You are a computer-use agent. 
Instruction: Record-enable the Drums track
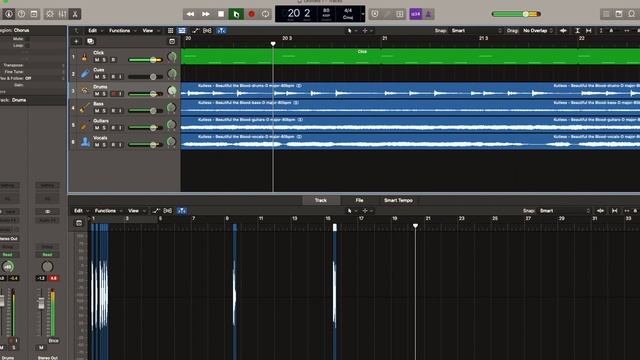tap(114, 94)
